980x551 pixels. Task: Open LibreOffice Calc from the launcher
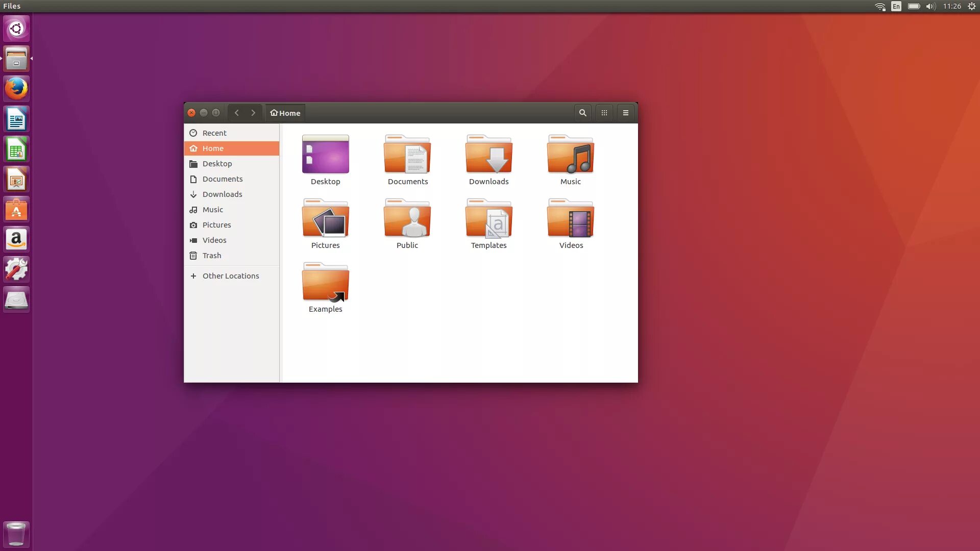(16, 149)
